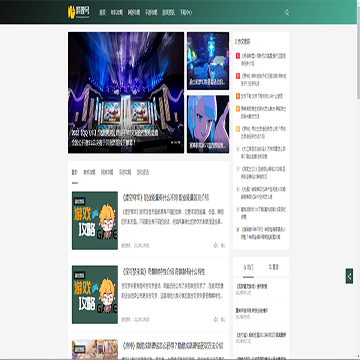Switch to 网游攻略 tab above article list
Viewport: 360px width, 360px height.
coord(107,172)
